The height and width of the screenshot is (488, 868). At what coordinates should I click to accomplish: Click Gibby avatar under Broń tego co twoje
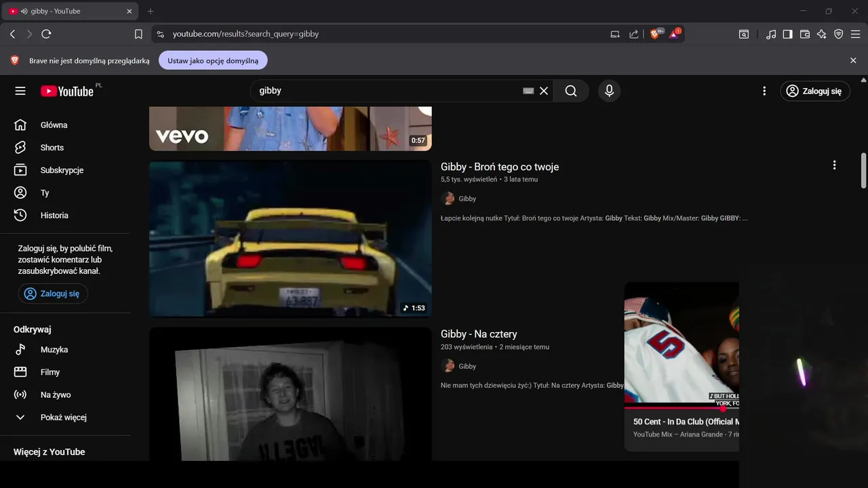click(x=448, y=198)
